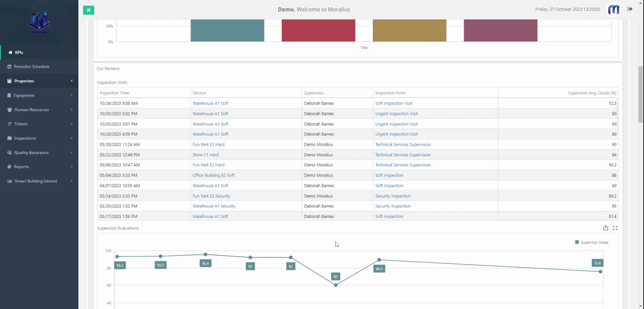The image size is (644, 309).
Task: Expand the Smart Building (demo) chevron
Action: click(72, 181)
